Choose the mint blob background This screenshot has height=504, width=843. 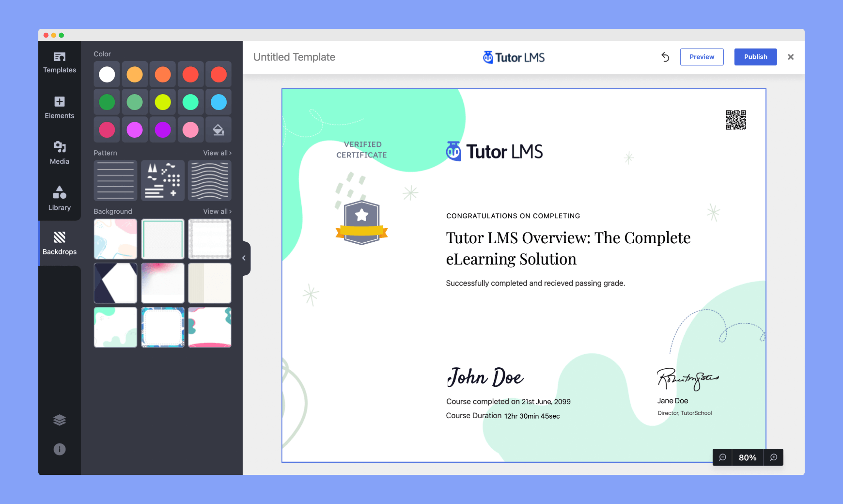[x=115, y=327]
